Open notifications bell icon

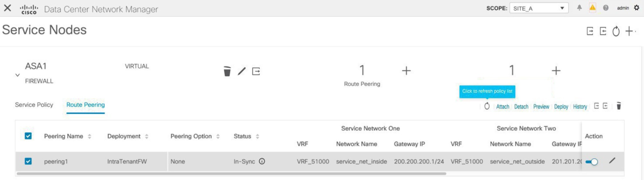579,8
